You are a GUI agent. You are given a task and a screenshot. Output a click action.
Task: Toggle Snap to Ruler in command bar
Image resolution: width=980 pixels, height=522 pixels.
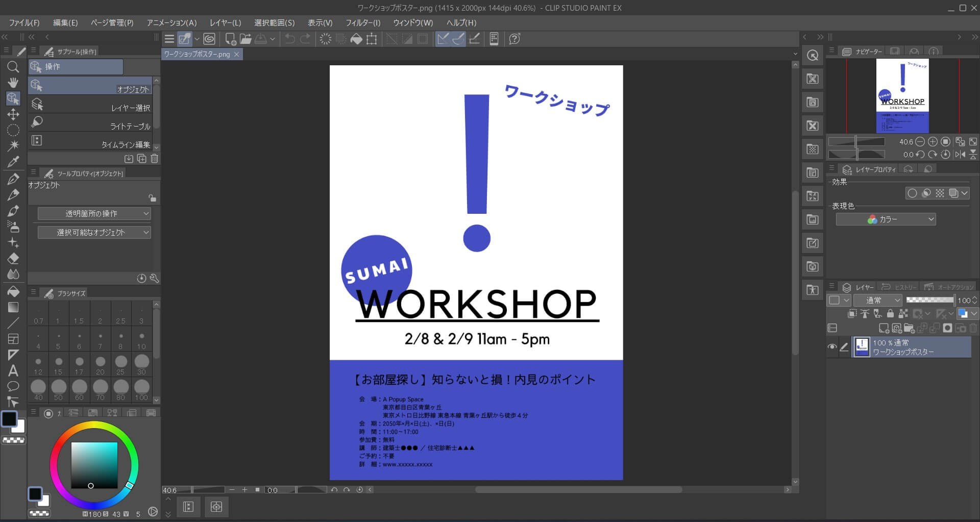pyautogui.click(x=443, y=39)
